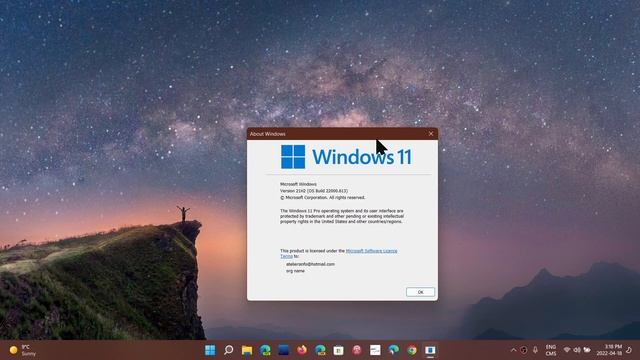Open Wi-Fi network tray icon

567,350
